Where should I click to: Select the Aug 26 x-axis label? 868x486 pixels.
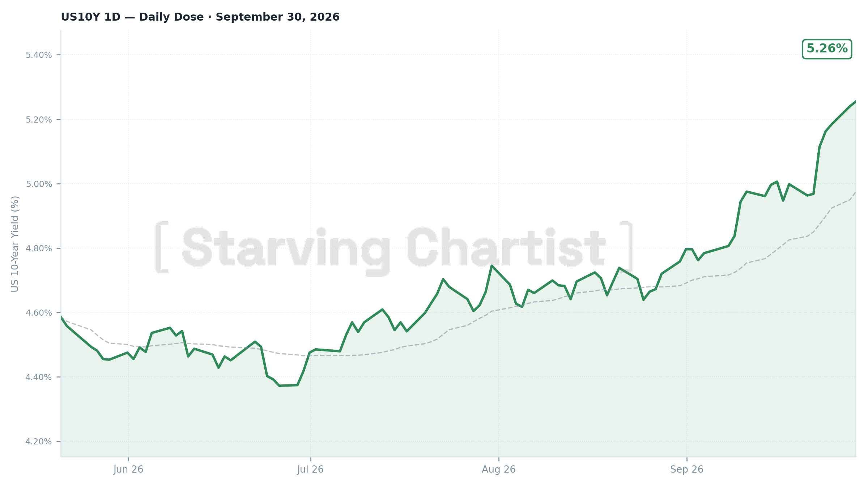point(499,469)
